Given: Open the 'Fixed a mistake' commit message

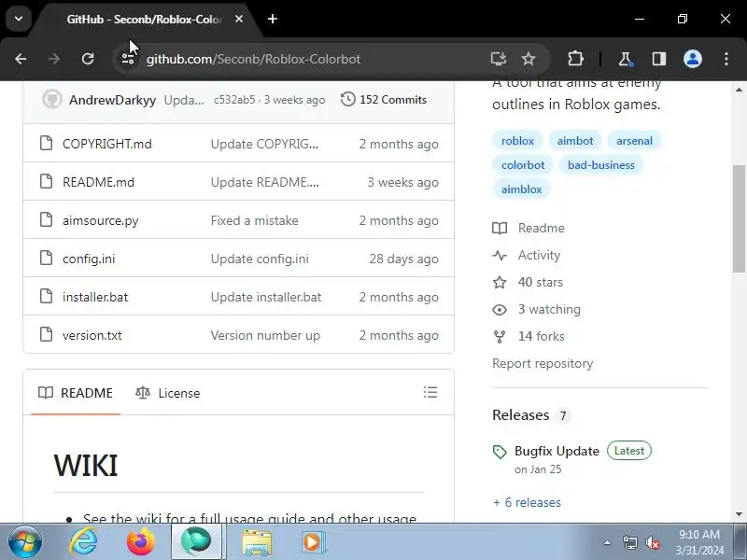Looking at the screenshot, I should pos(254,220).
